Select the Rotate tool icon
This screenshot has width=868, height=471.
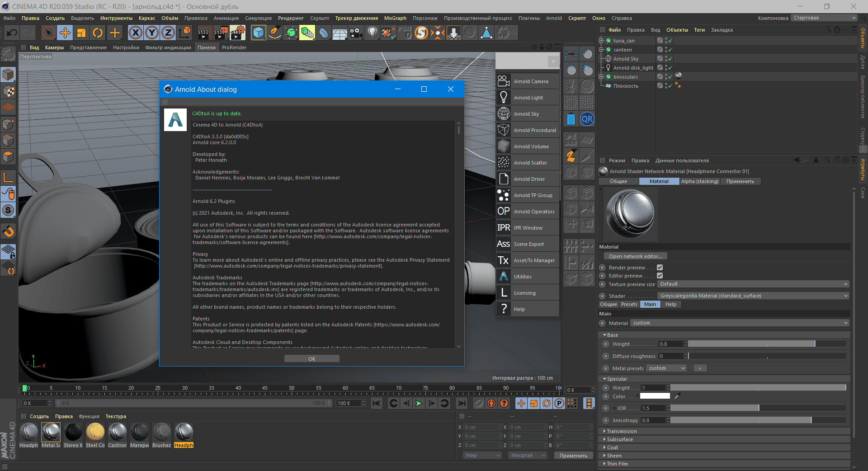(98, 33)
